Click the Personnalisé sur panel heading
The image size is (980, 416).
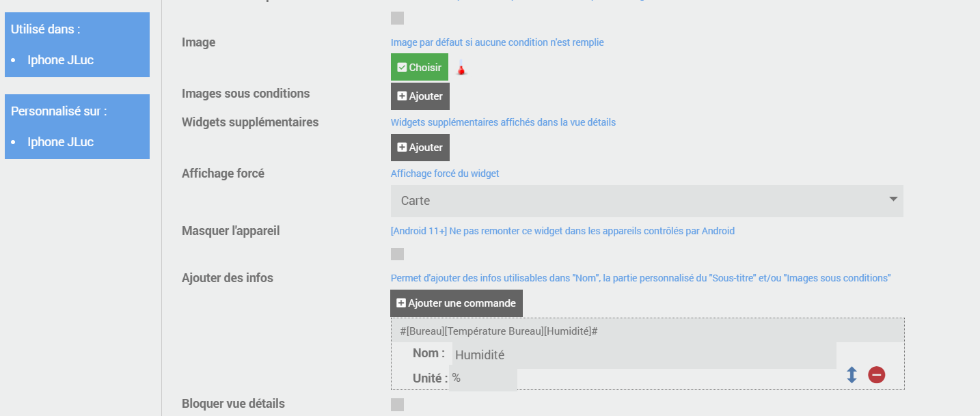(x=59, y=111)
